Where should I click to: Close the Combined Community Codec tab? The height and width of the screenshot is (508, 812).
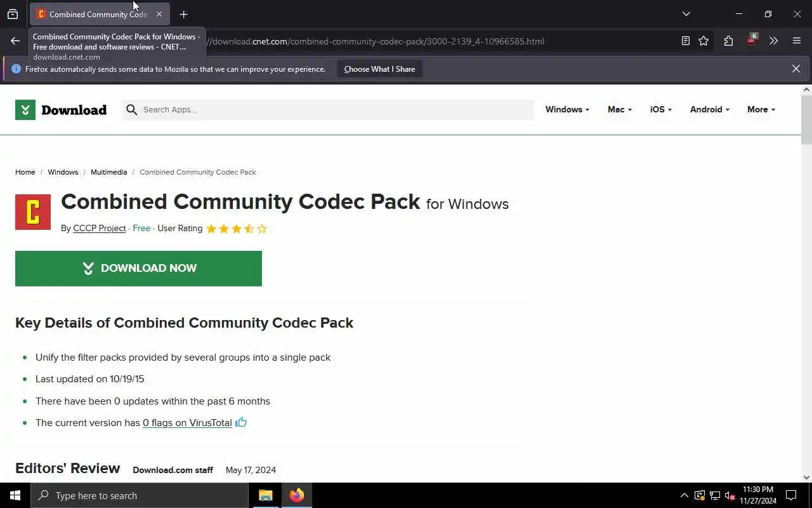pyautogui.click(x=159, y=14)
